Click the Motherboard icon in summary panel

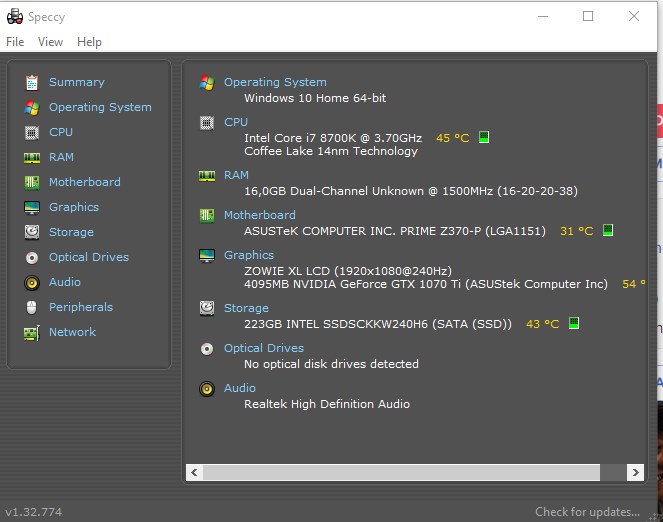(207, 216)
